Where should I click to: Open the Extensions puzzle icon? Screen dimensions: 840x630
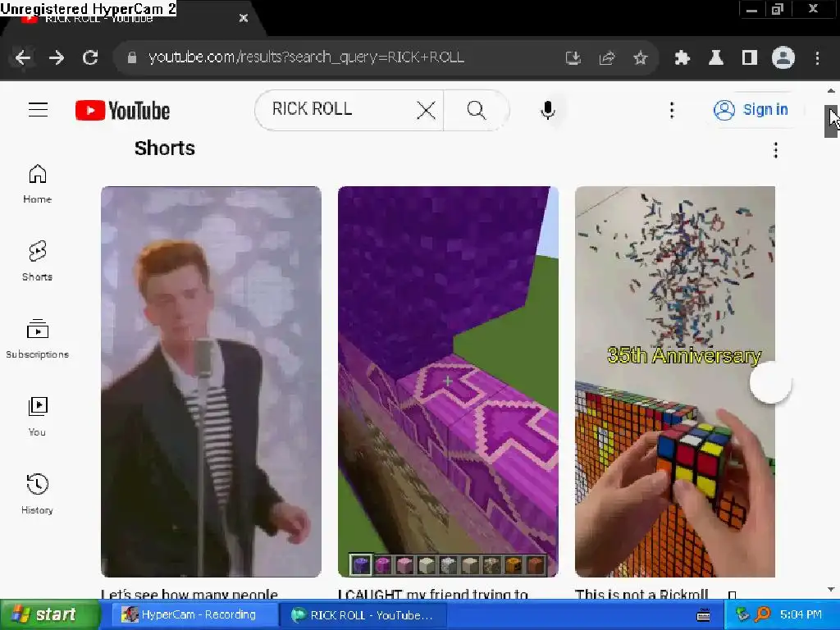click(x=682, y=58)
